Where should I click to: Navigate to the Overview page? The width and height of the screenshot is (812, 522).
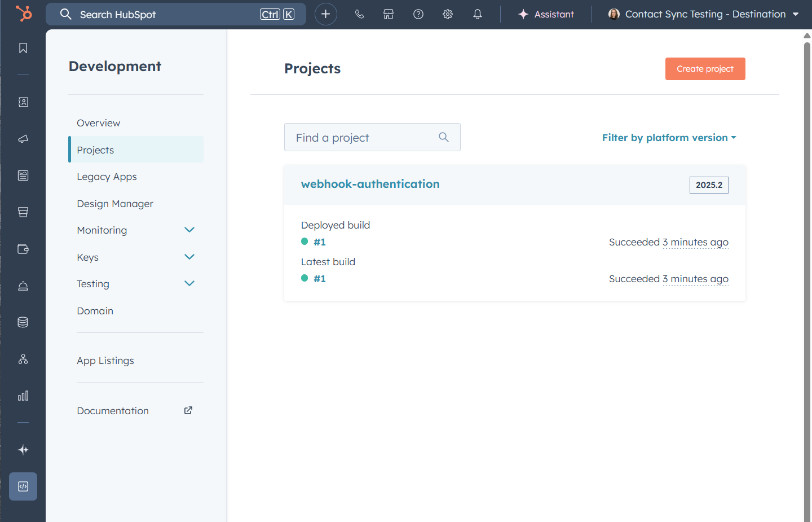(x=98, y=122)
